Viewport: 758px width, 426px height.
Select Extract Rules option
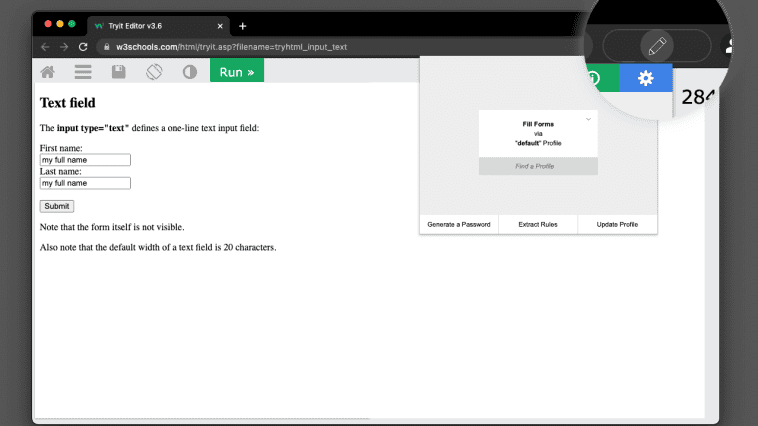[x=538, y=224]
